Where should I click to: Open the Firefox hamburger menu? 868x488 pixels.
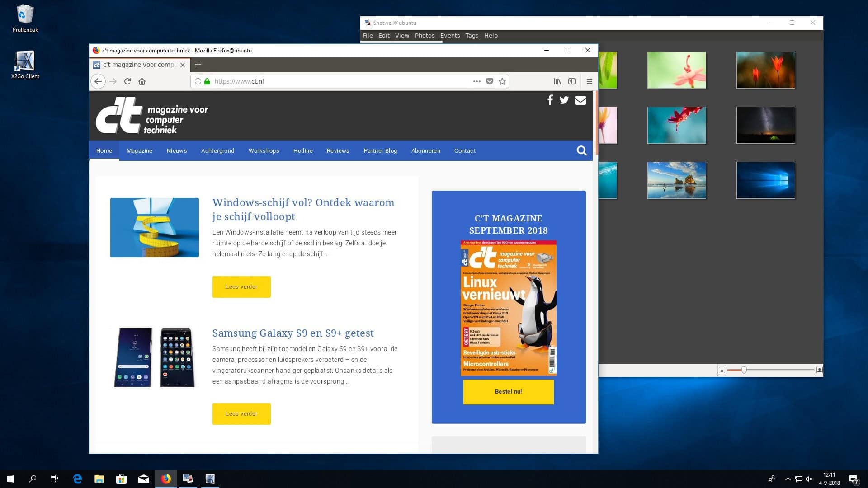(x=589, y=81)
